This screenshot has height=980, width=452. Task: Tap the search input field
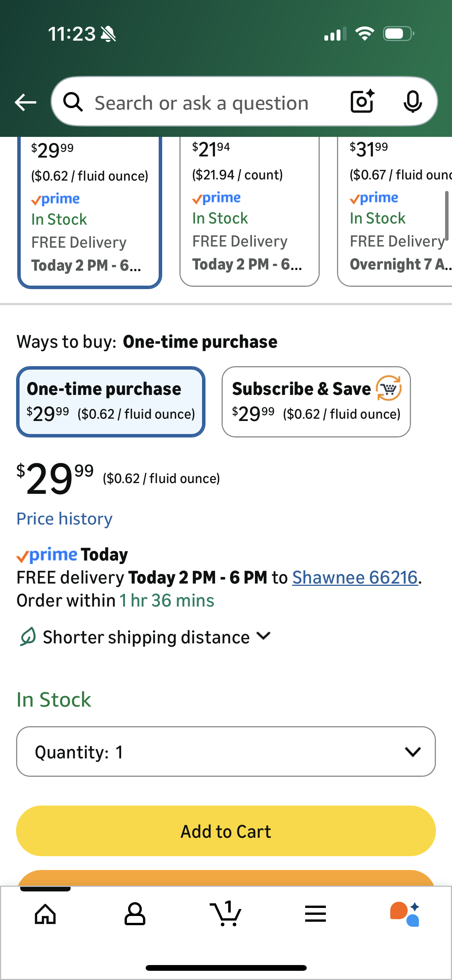coord(201,103)
